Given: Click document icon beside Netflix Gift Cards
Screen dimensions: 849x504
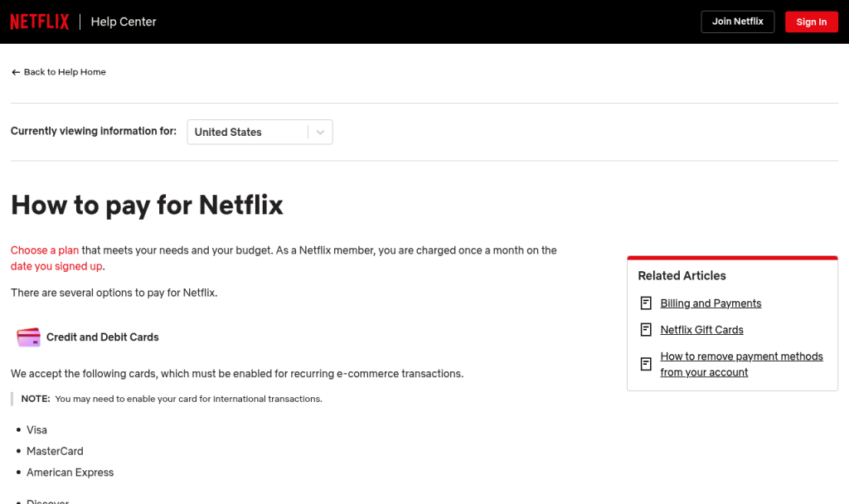Looking at the screenshot, I should pos(646,330).
